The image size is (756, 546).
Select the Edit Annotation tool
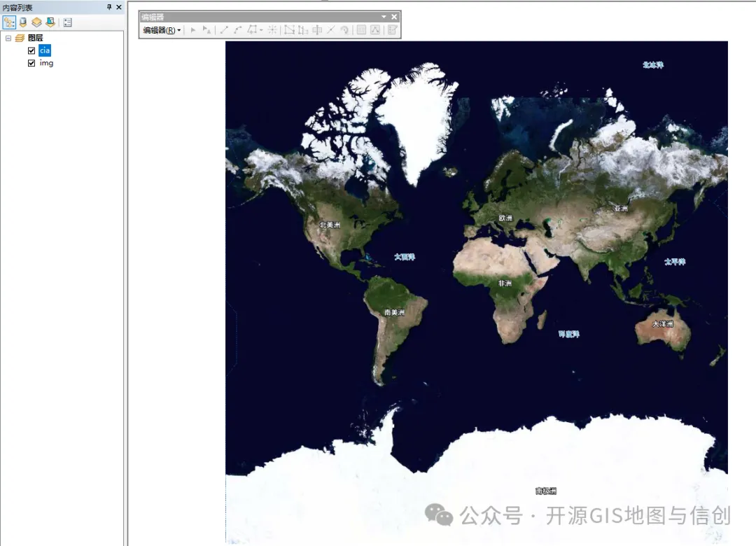point(206,30)
